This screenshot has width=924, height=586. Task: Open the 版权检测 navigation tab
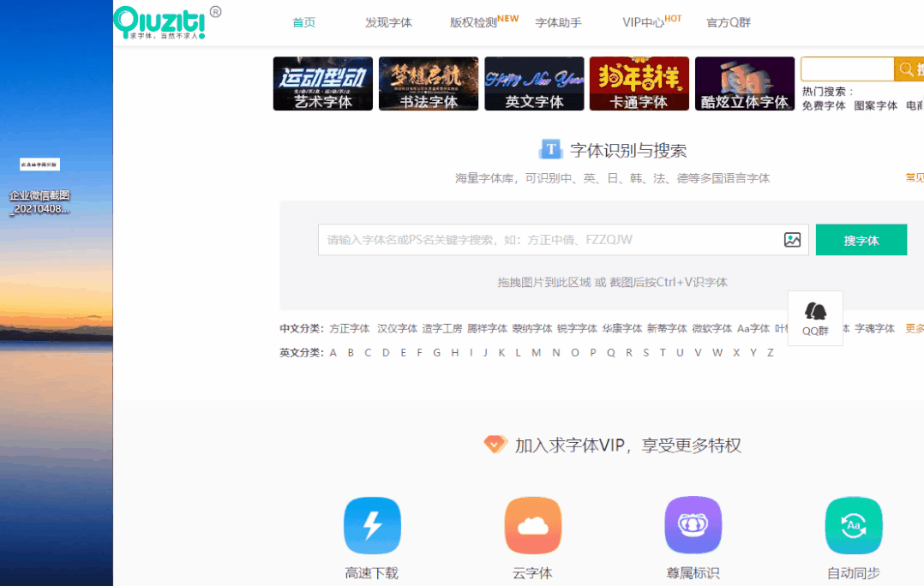473,22
